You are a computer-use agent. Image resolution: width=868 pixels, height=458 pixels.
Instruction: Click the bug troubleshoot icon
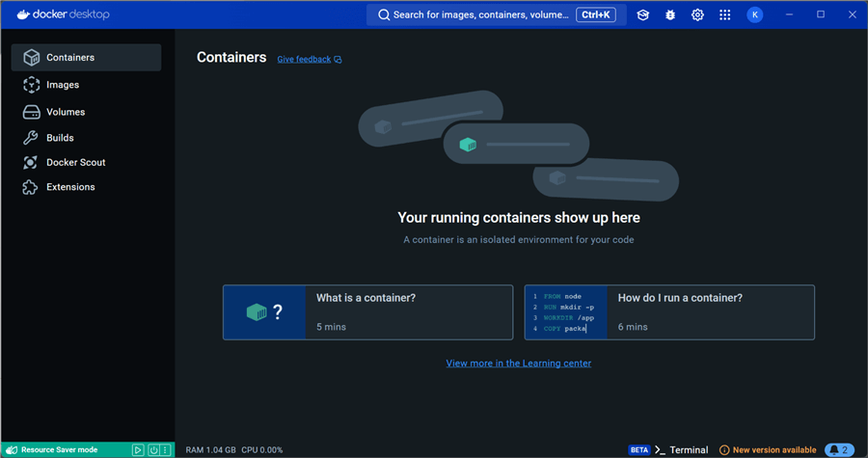pyautogui.click(x=670, y=14)
